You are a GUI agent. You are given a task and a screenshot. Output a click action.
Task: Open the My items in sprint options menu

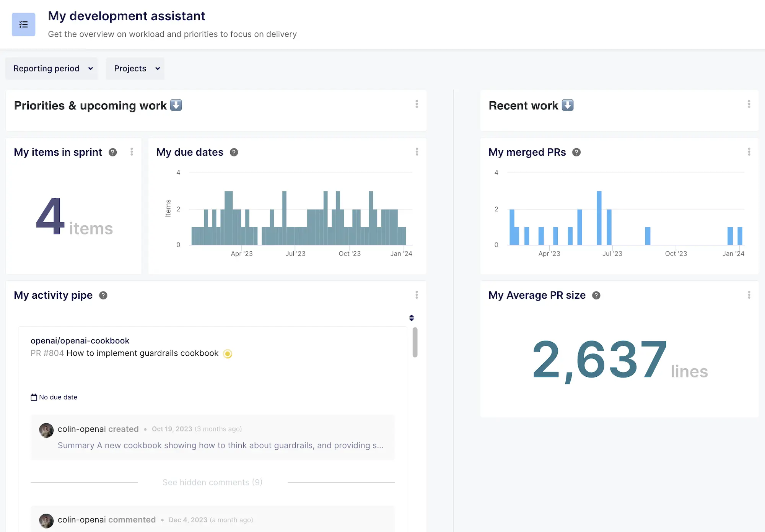tap(132, 152)
